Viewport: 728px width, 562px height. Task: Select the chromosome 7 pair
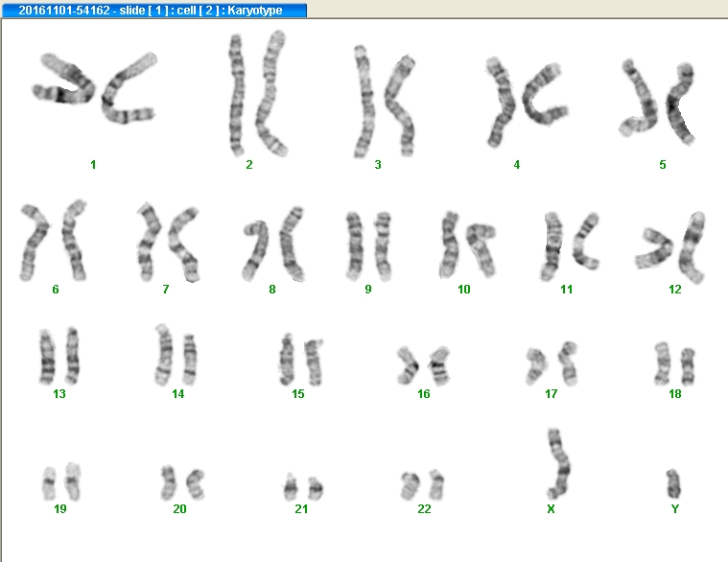tap(168, 243)
